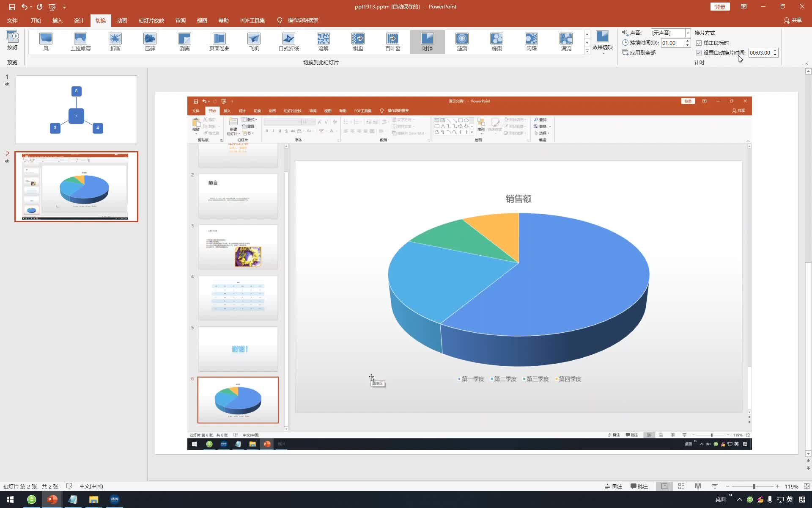
Task: Switch to the 插入 tab
Action: pyautogui.click(x=57, y=20)
